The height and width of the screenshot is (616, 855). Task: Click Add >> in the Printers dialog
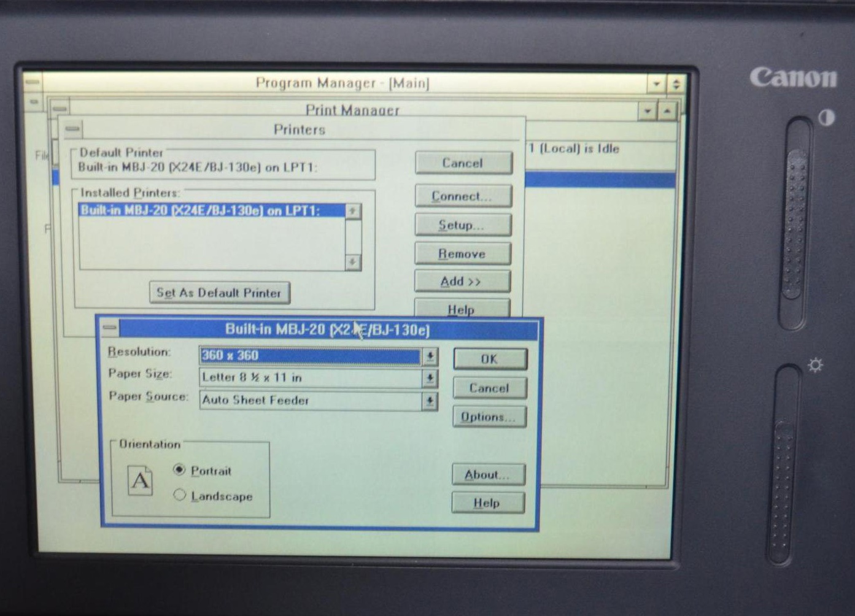[462, 282]
